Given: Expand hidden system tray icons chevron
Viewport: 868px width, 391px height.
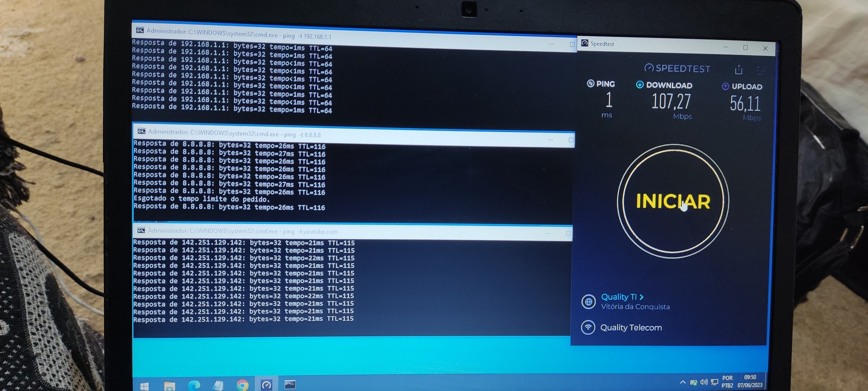Looking at the screenshot, I should 683,382.
